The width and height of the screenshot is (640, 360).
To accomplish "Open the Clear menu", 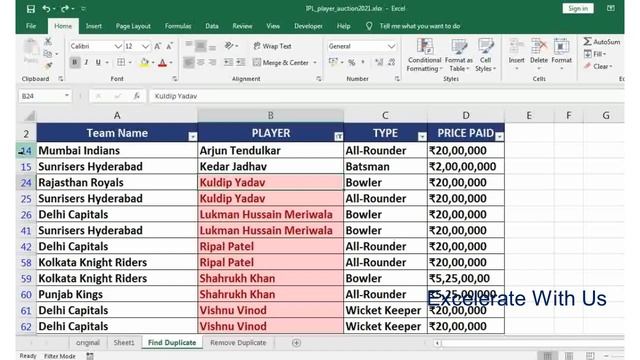I will pyautogui.click(x=598, y=66).
